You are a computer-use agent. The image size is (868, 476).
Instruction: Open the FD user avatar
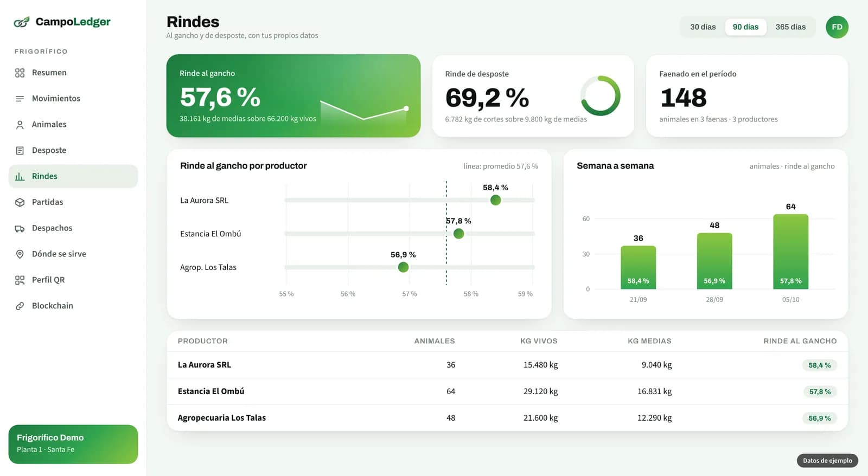tap(837, 27)
